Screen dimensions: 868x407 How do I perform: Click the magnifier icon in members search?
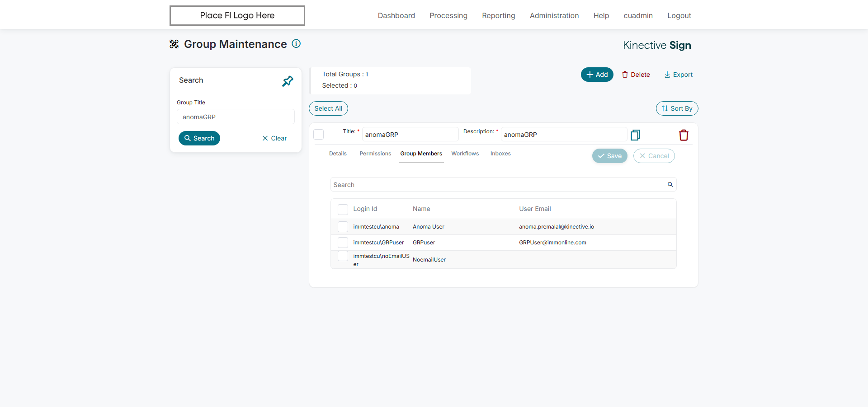click(670, 184)
